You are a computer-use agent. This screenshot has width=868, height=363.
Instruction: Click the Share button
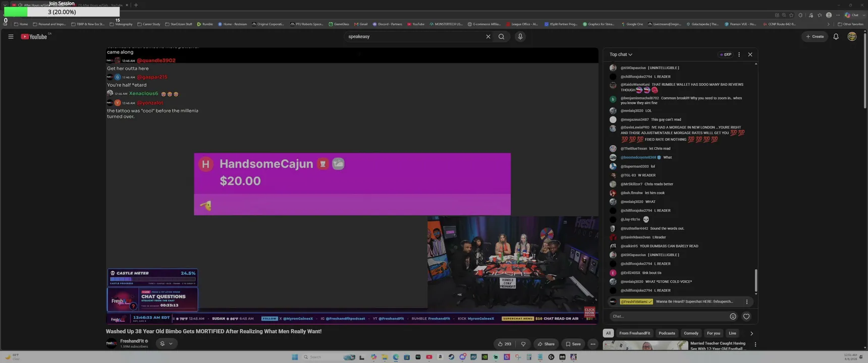(x=546, y=344)
